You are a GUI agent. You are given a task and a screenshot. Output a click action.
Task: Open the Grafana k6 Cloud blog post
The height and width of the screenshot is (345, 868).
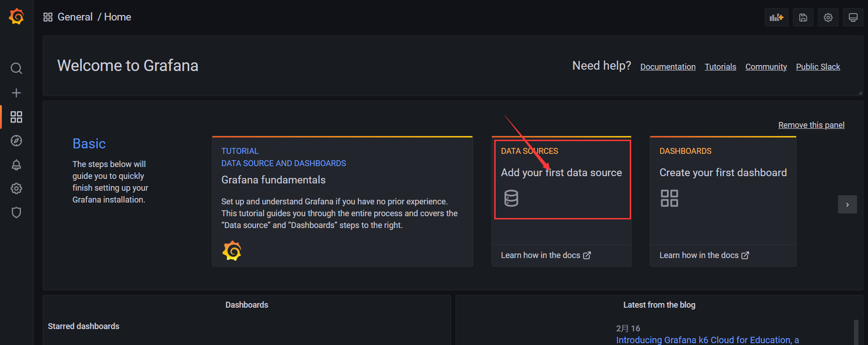tap(707, 340)
